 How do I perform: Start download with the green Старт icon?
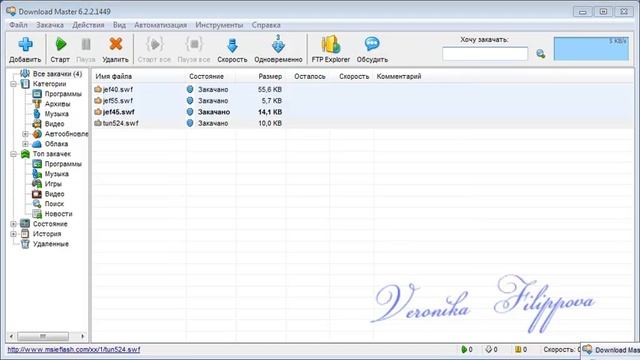click(x=60, y=44)
